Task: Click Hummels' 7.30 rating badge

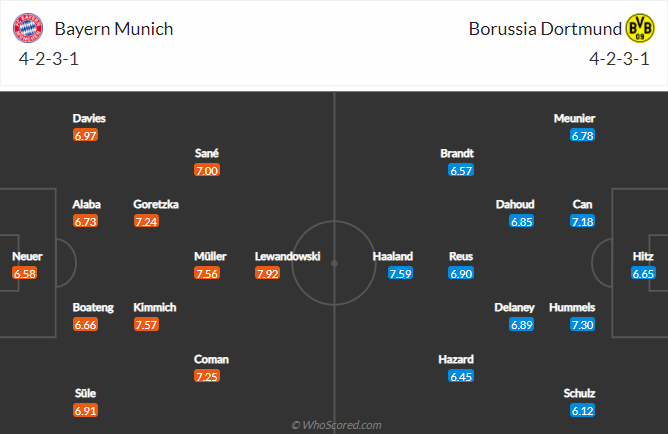Action: point(580,324)
